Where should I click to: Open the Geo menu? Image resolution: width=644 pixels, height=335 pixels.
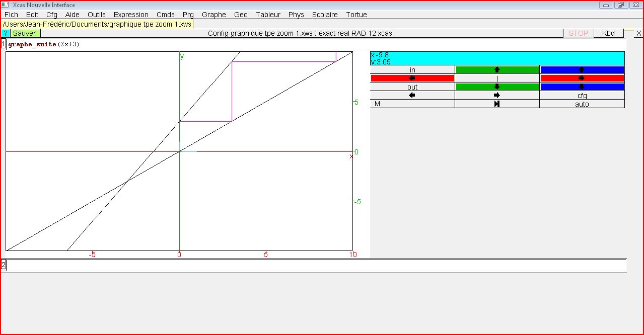click(241, 15)
